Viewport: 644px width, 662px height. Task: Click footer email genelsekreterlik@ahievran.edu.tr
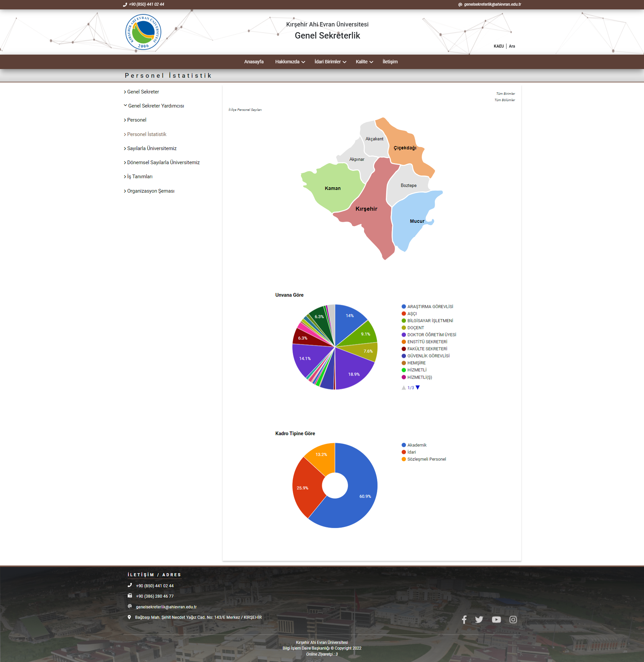click(x=166, y=607)
